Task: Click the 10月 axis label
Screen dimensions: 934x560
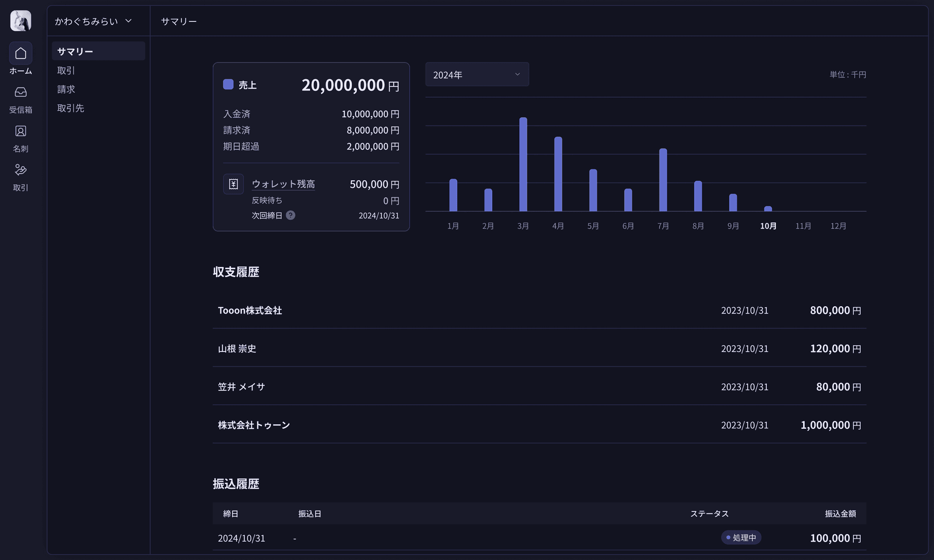Action: [768, 226]
